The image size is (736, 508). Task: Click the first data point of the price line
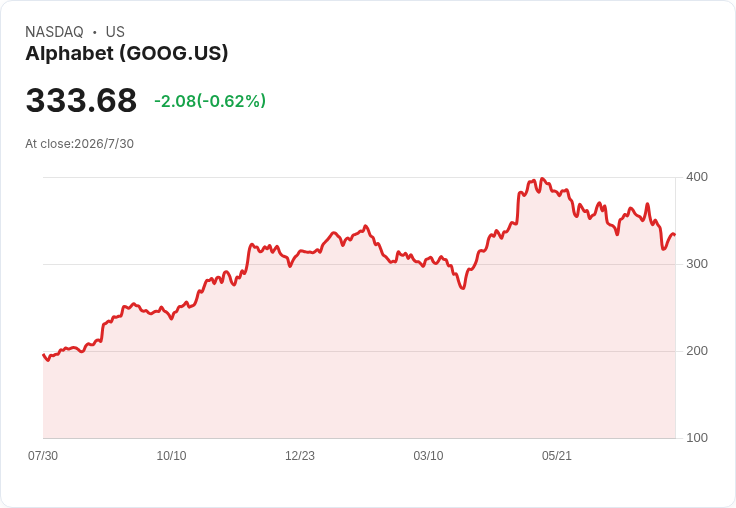[x=44, y=355]
